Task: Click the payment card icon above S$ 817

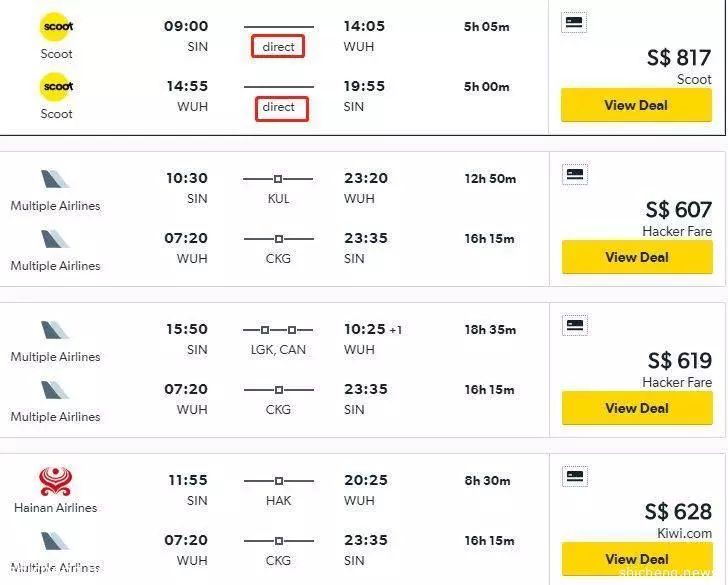Action: pyautogui.click(x=574, y=22)
